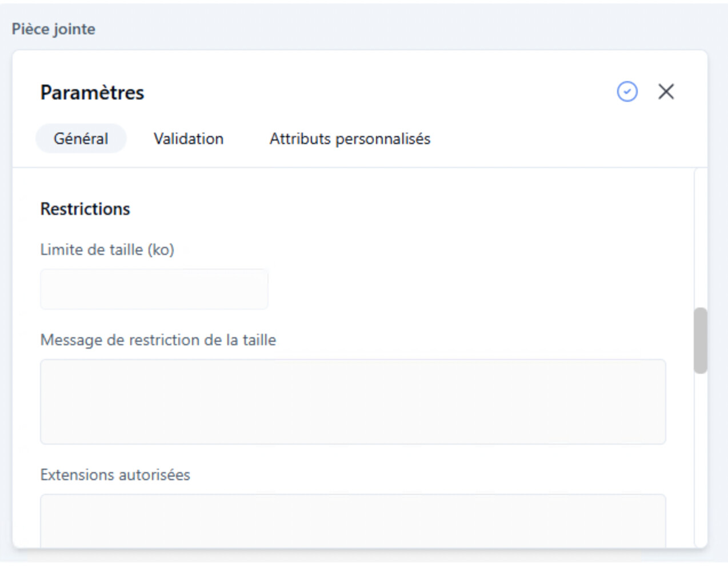Viewport: 728px width, 567px height.
Task: Click the Paramètres panel heading
Action: [x=92, y=93]
